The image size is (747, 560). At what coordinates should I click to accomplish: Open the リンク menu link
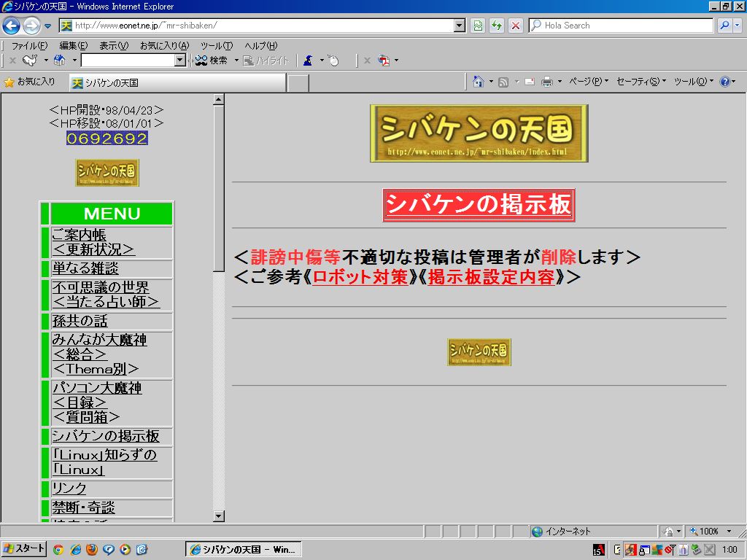(69, 489)
